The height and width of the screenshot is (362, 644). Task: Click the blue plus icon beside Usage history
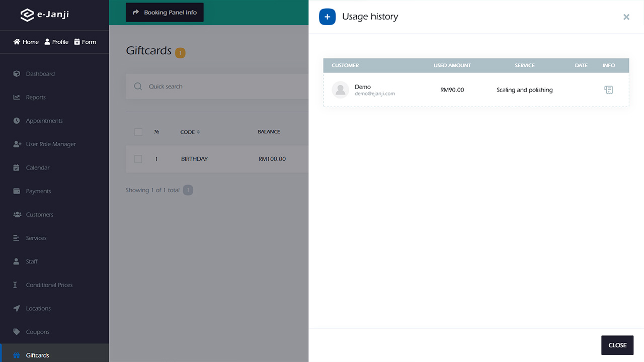pyautogui.click(x=327, y=17)
